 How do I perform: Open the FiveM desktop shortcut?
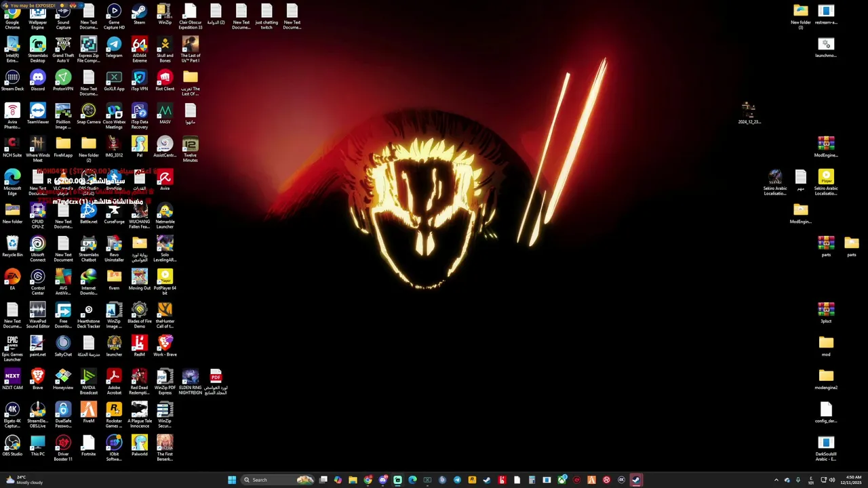coord(88,413)
